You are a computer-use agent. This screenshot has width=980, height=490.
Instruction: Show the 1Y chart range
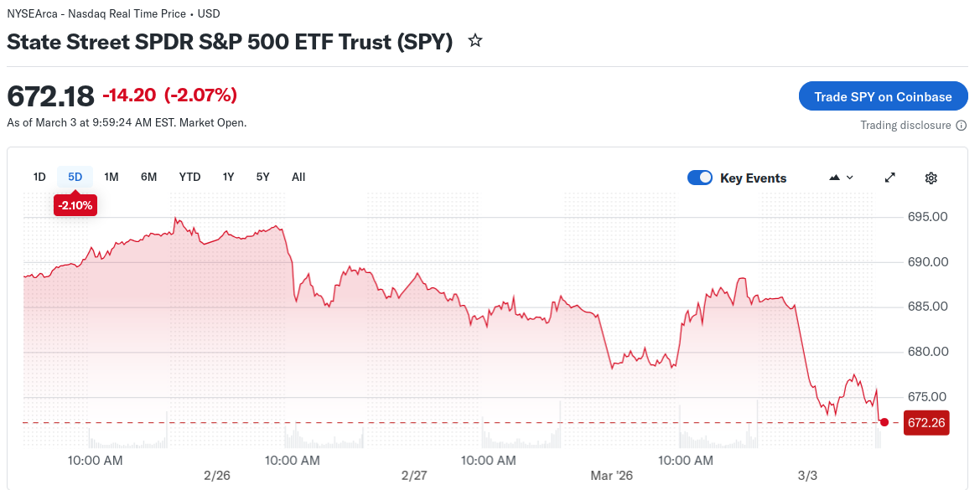[x=228, y=177]
